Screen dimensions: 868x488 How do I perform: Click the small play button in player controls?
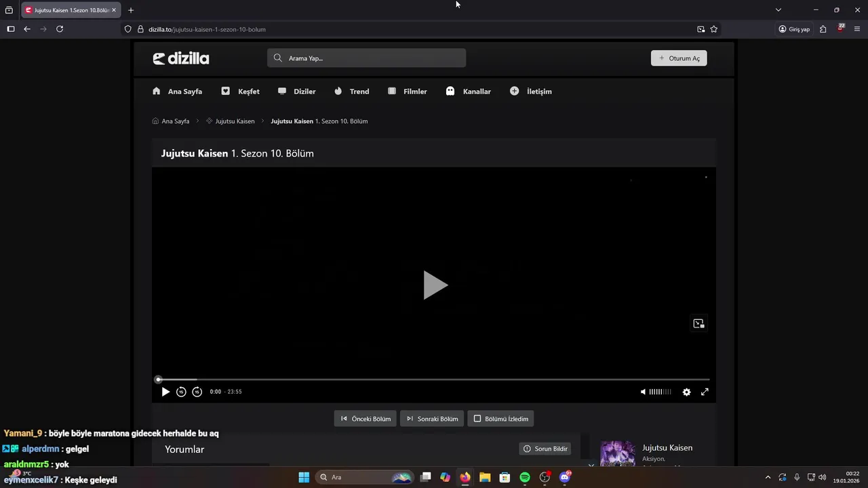pyautogui.click(x=165, y=392)
